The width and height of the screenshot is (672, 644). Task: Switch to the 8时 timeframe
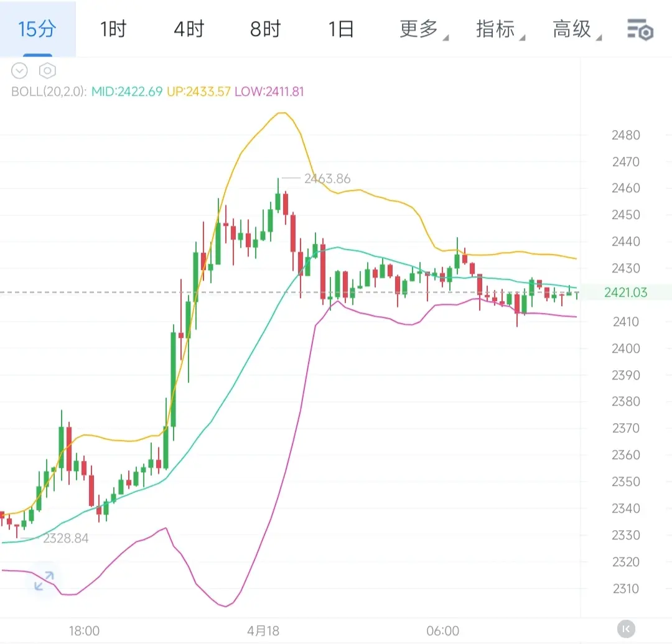[265, 29]
